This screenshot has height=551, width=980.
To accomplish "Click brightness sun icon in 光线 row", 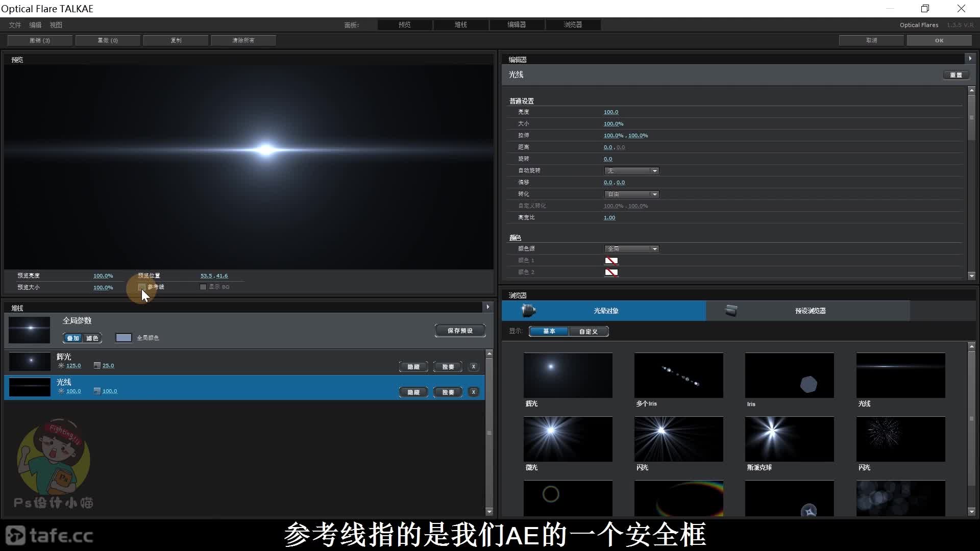I will click(x=61, y=391).
